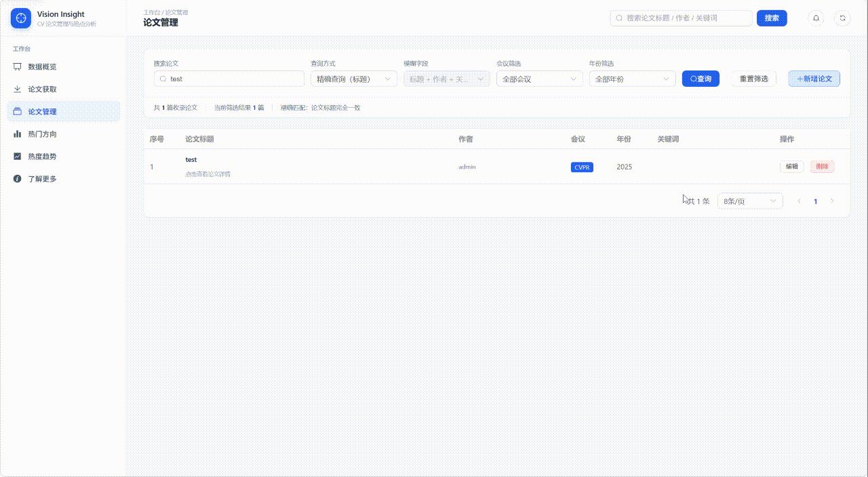
Task: Expand the 会议筛选 dropdown
Action: click(540, 79)
